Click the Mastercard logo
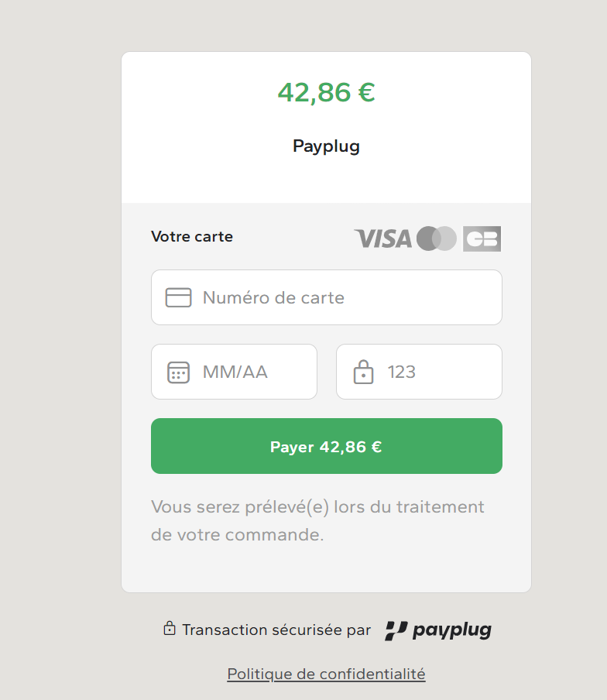This screenshot has height=700, width=607. [x=437, y=238]
